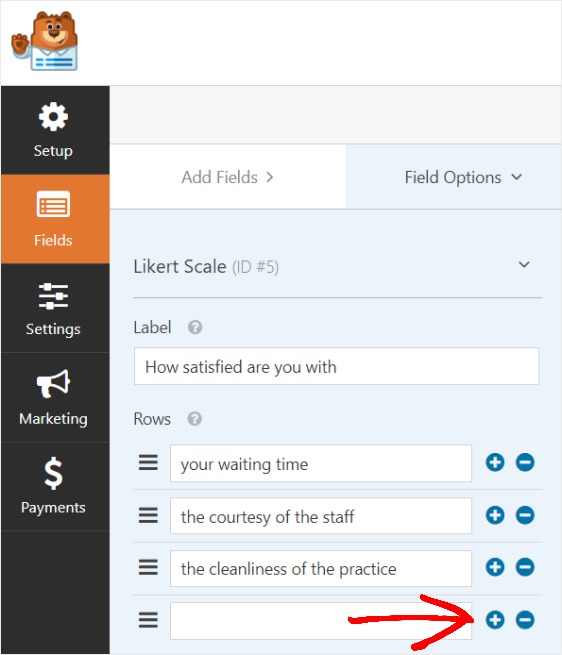Add row after 'the courtesy of the staff'

point(495,515)
